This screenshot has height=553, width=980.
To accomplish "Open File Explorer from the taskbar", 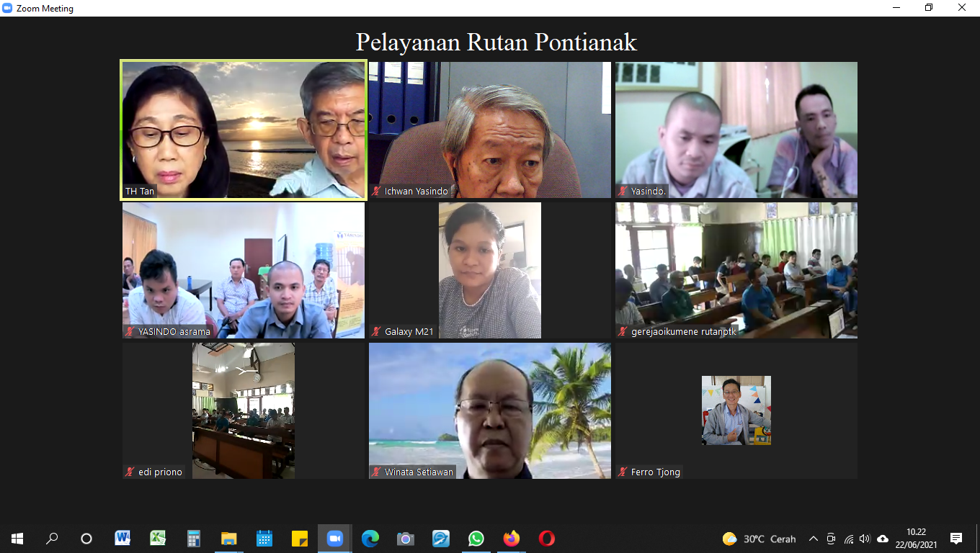I will pos(228,539).
